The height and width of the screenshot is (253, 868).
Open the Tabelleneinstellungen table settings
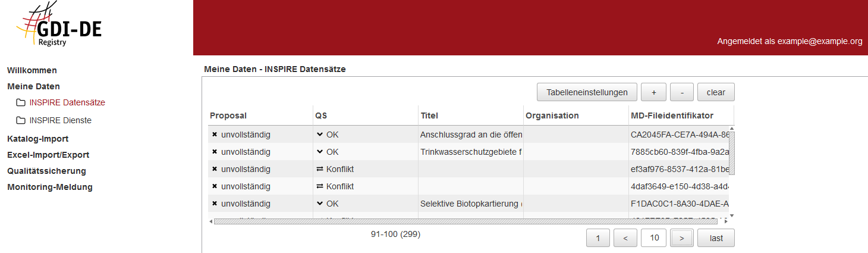tap(587, 92)
